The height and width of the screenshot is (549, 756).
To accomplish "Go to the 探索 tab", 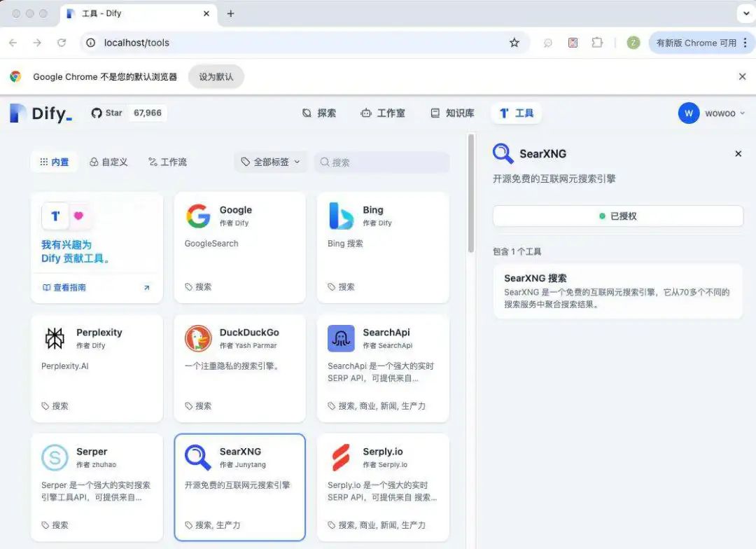I will [319, 113].
